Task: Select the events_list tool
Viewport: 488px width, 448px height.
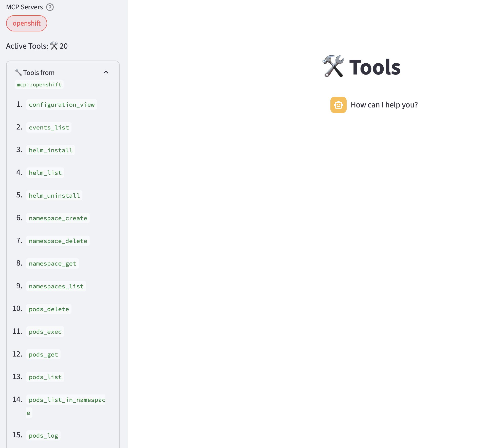Action: (48, 127)
